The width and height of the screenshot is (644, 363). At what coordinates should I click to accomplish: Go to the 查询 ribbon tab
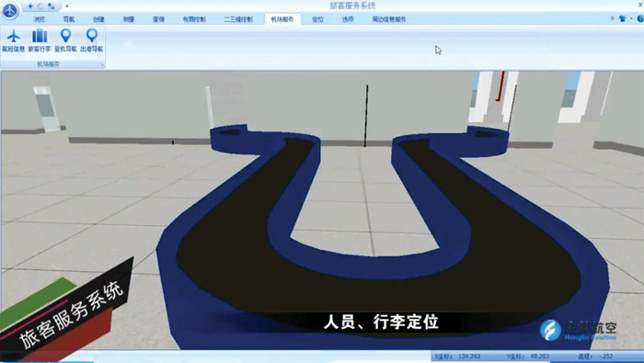coord(158,19)
